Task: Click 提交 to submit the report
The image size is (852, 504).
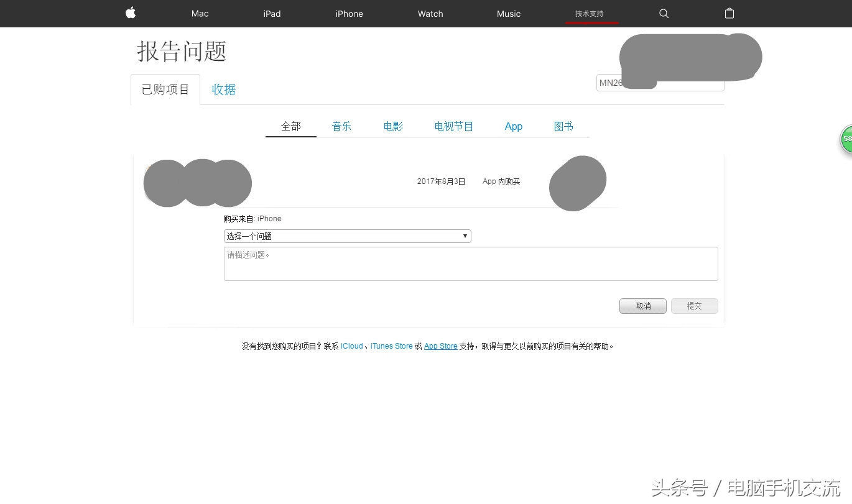Action: tap(694, 306)
